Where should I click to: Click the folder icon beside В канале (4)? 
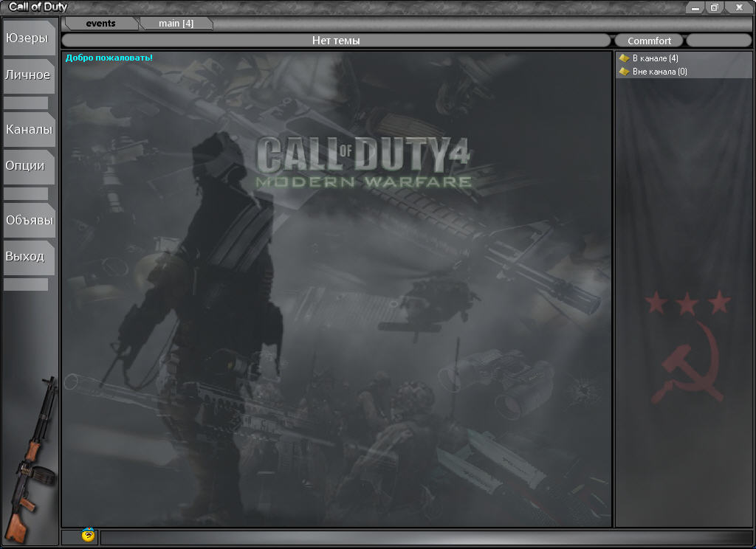pos(624,58)
